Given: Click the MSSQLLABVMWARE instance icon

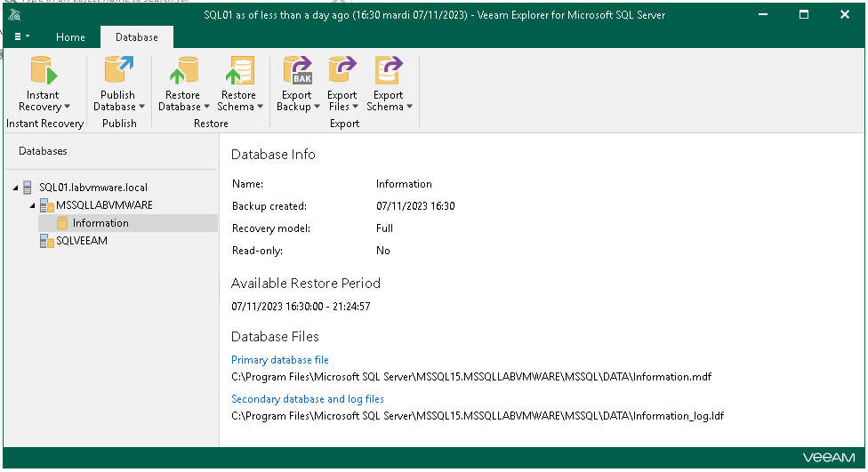Looking at the screenshot, I should pos(46,206).
